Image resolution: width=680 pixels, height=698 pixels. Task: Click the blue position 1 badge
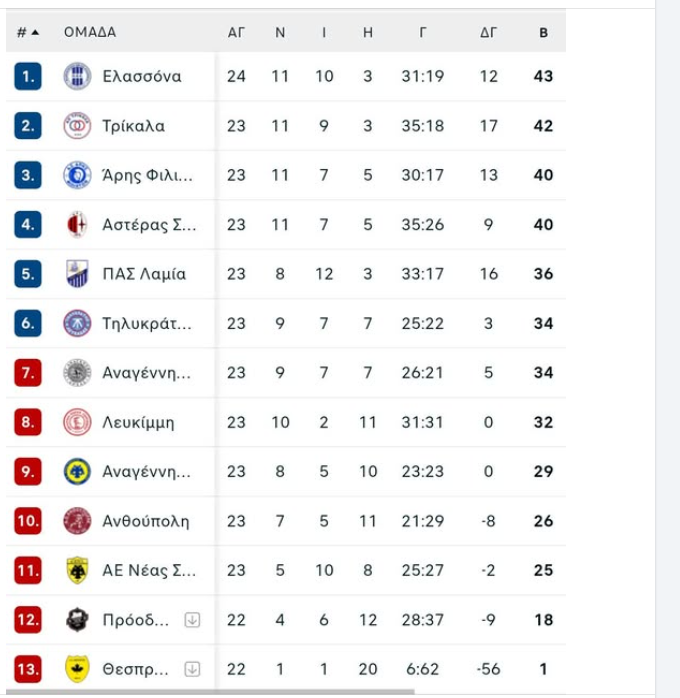tap(28, 76)
